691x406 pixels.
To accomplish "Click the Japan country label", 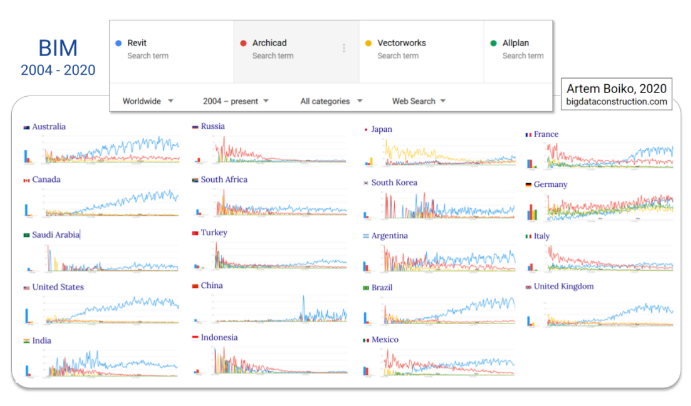I will (x=382, y=129).
